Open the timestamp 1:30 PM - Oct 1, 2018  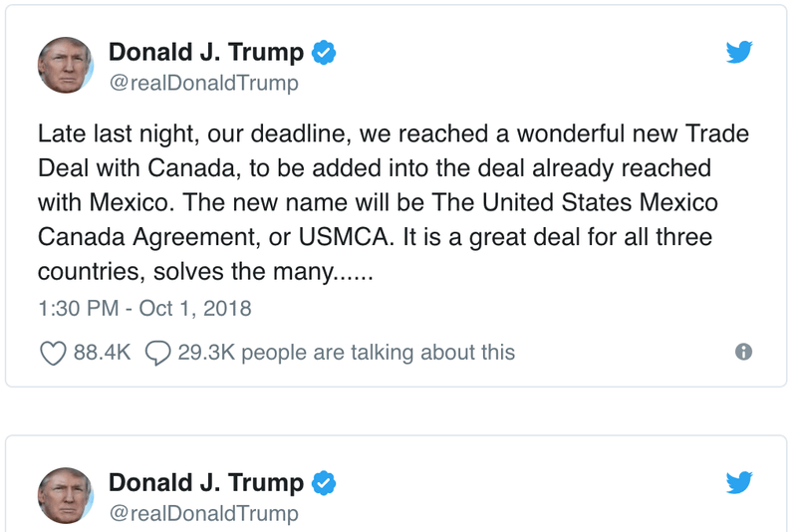pyautogui.click(x=144, y=309)
